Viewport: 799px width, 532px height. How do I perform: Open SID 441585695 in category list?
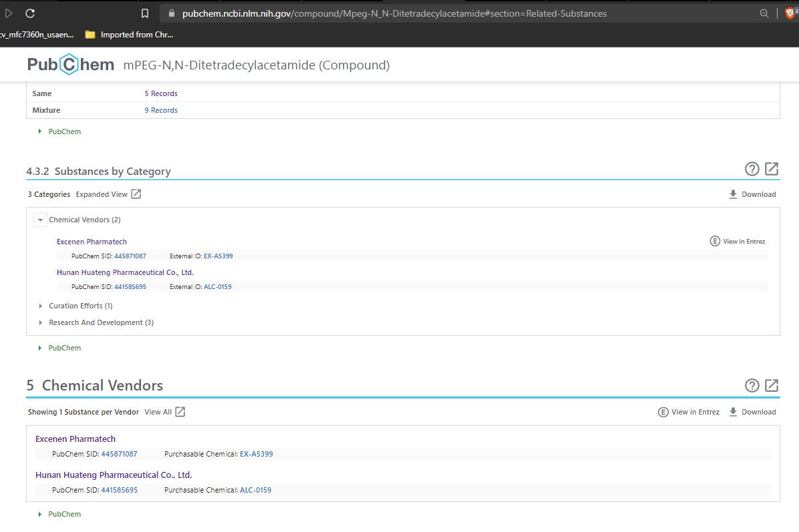point(130,286)
